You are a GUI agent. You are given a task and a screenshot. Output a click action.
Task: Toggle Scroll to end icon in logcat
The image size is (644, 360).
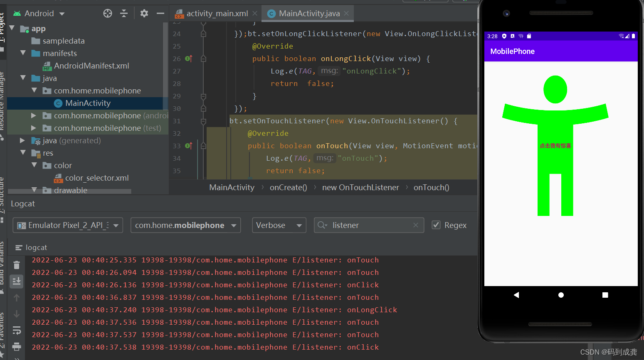pos(17,281)
